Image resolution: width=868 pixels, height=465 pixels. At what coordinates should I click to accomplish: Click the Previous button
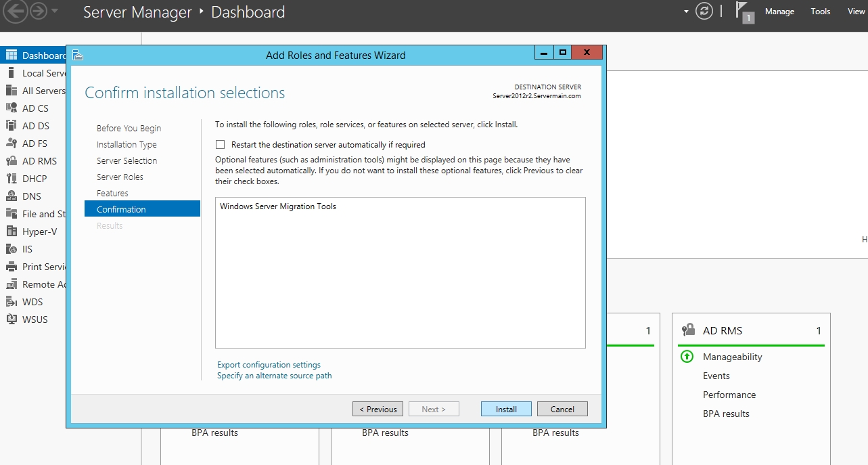[x=378, y=409]
